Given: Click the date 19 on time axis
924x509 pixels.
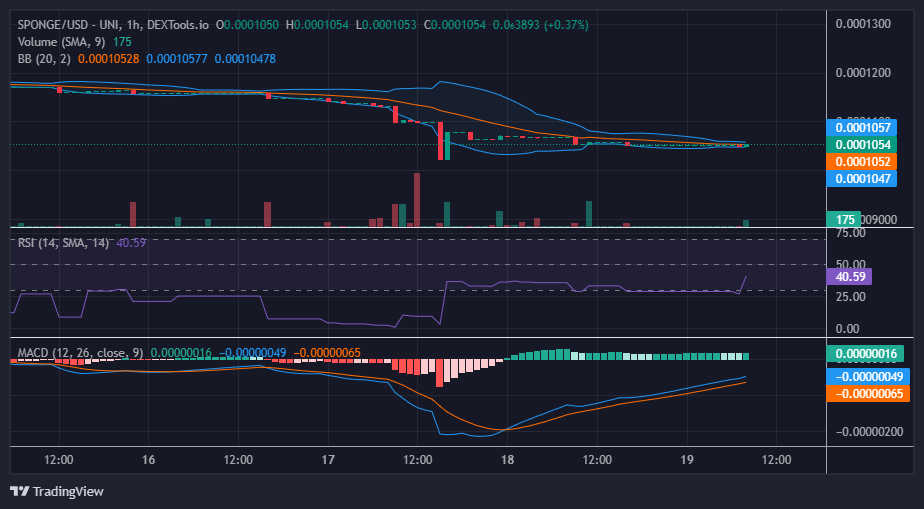Looking at the screenshot, I should point(687,460).
